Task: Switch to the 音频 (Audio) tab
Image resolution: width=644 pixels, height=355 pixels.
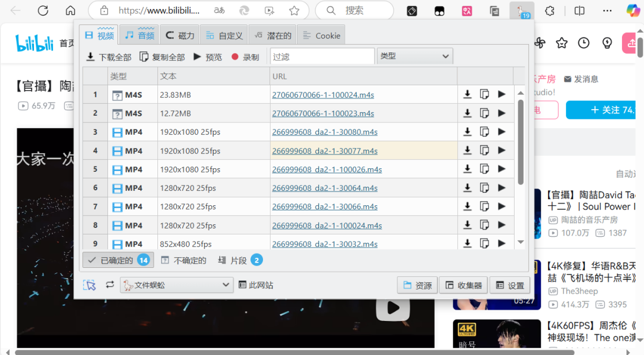Action: click(x=139, y=35)
